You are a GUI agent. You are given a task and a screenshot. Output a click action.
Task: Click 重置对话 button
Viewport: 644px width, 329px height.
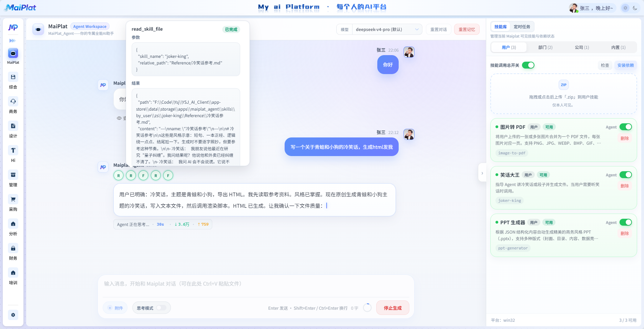[438, 30]
